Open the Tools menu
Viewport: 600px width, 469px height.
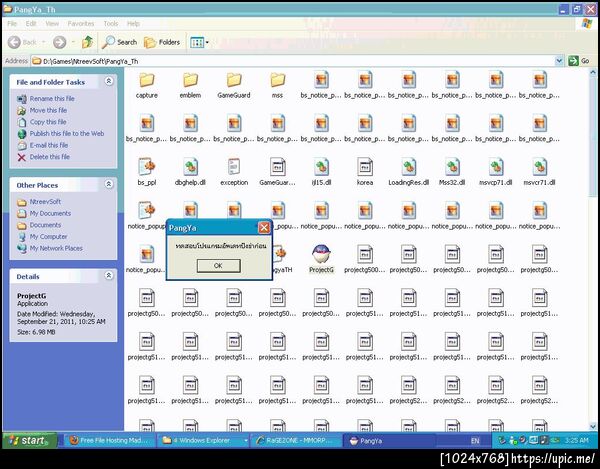pos(111,24)
